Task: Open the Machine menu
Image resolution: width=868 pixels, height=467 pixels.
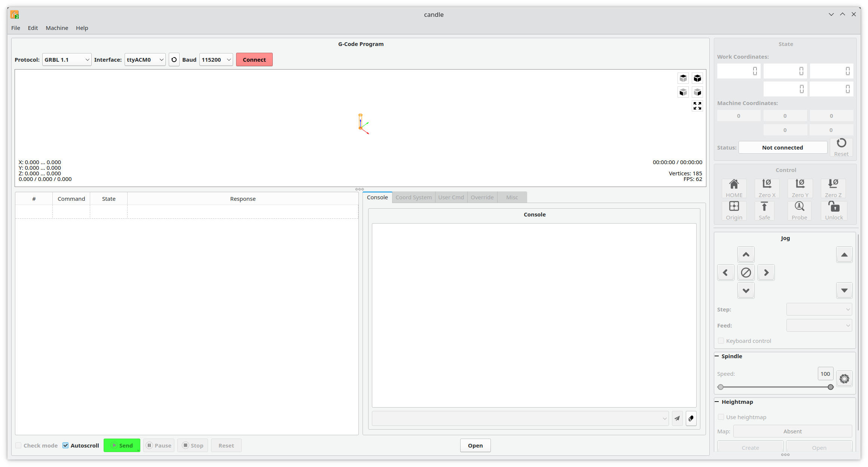Action: click(x=57, y=28)
